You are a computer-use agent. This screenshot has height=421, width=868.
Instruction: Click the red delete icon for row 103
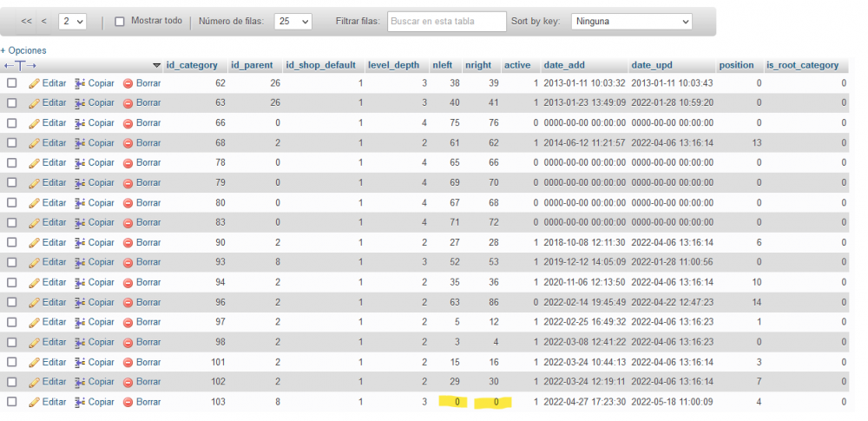pyautogui.click(x=128, y=402)
